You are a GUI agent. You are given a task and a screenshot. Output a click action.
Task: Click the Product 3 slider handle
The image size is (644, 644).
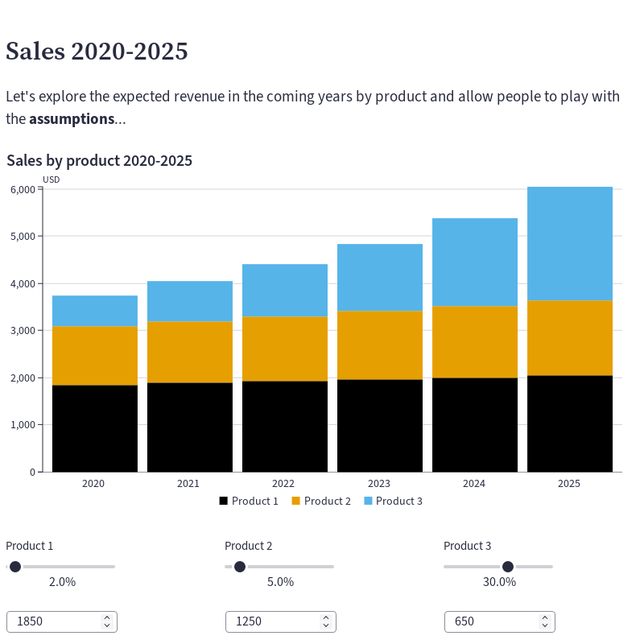point(506,567)
